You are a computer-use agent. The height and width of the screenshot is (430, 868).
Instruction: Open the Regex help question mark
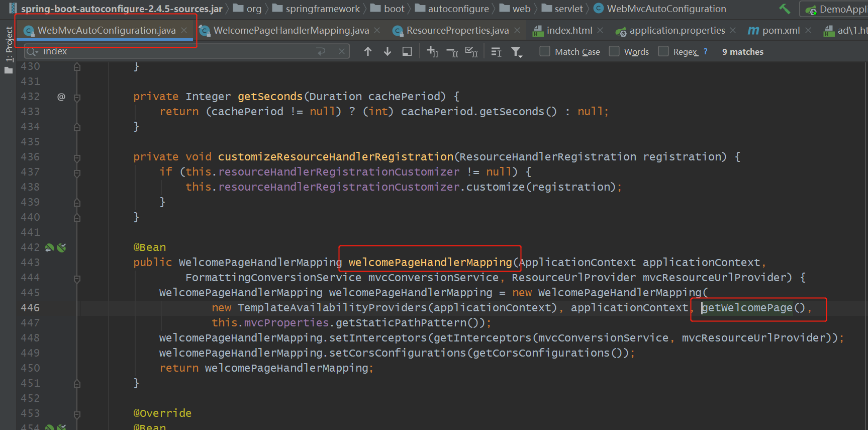click(705, 51)
